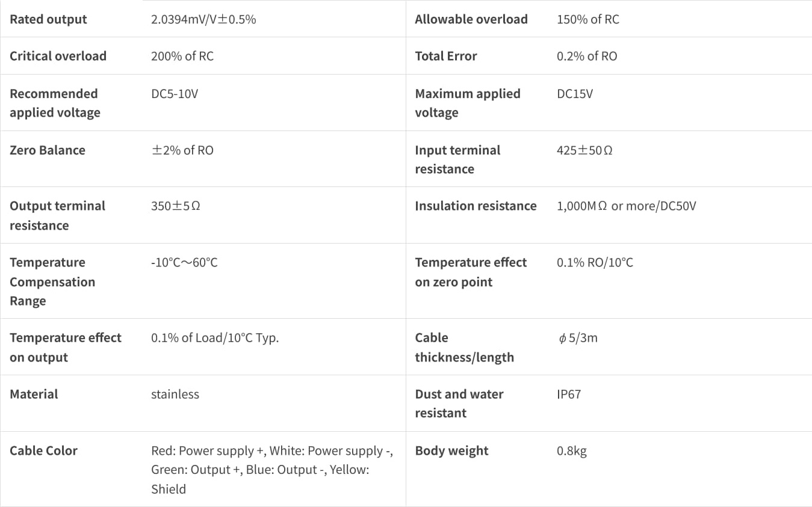
Task: Select the Allowable overload label
Action: tap(471, 19)
